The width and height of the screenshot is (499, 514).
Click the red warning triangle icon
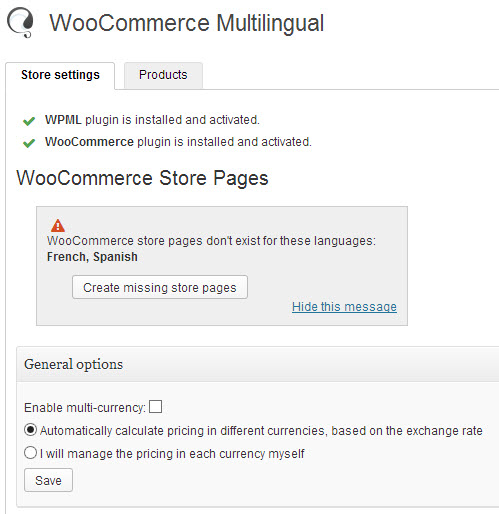(58, 226)
